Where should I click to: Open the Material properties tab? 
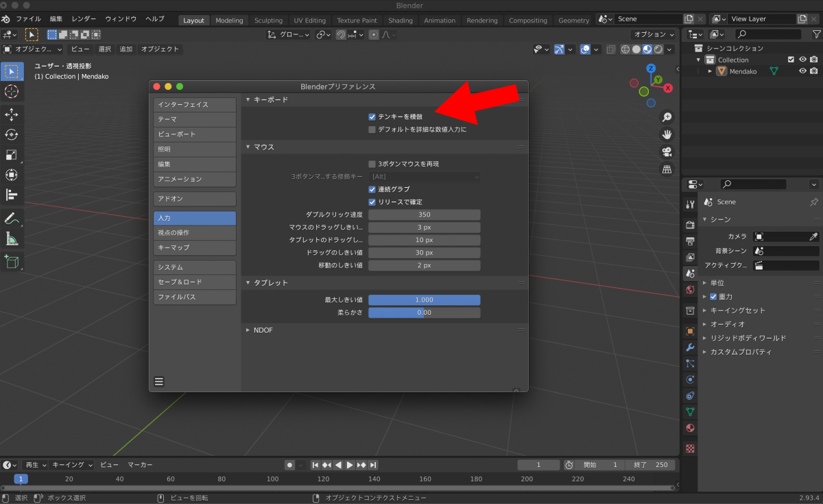coord(690,428)
